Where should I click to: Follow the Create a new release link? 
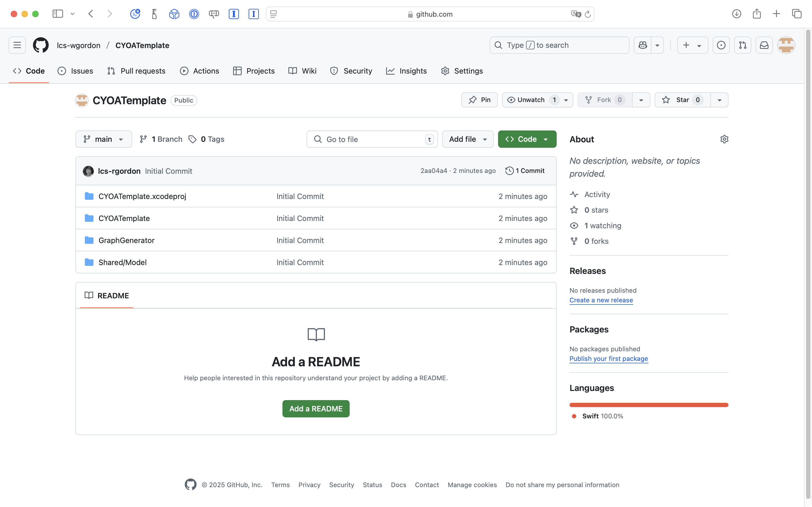point(601,300)
